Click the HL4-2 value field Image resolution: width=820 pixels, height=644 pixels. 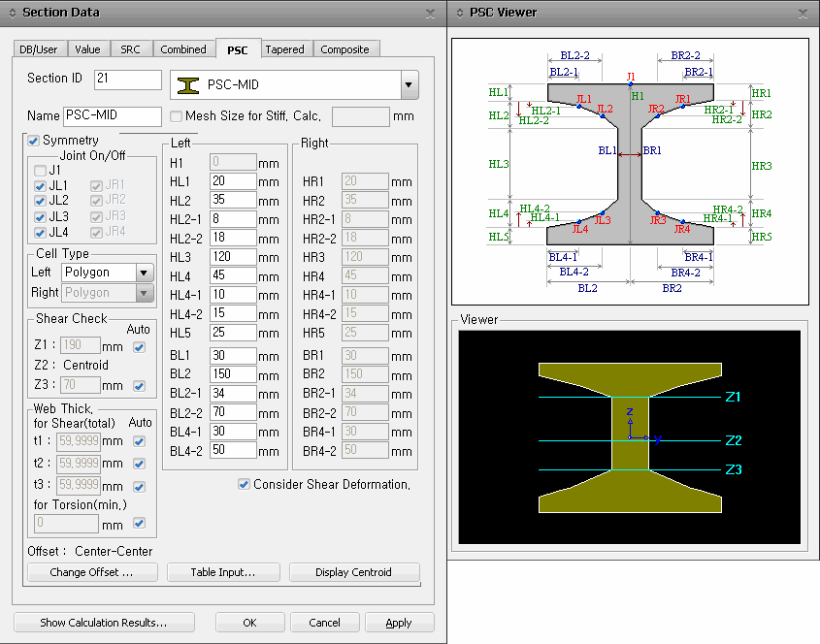point(233,313)
